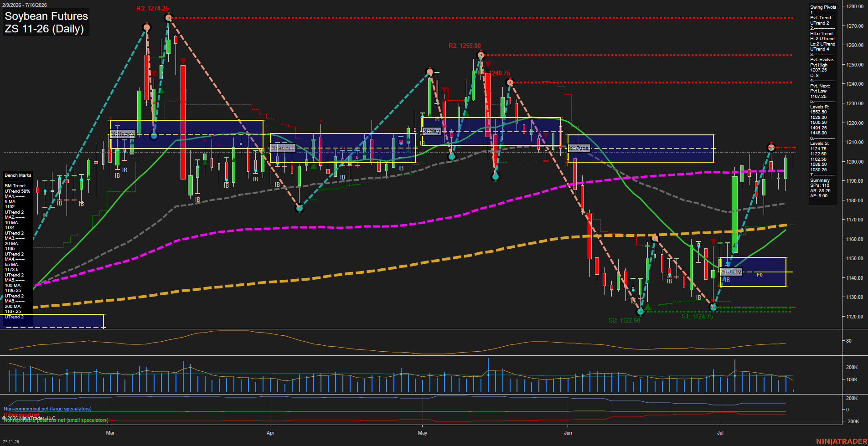Click the AF: 8.00 summary value

point(819,196)
